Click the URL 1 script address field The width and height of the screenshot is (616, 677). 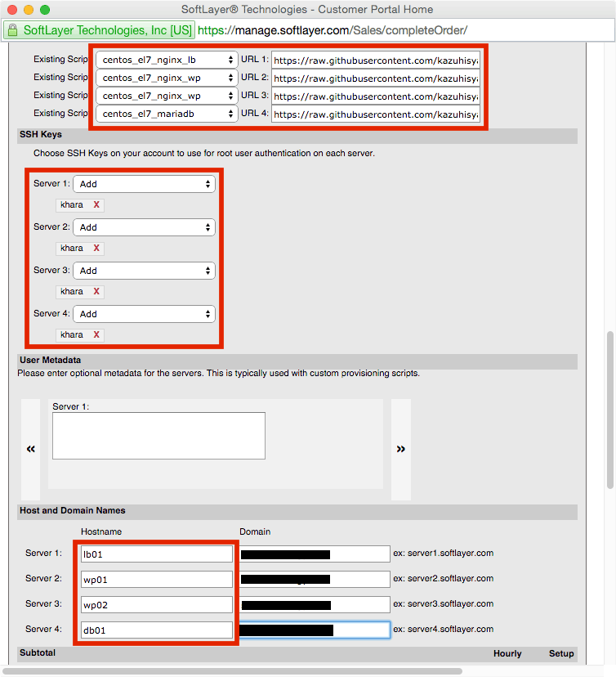coord(376,61)
